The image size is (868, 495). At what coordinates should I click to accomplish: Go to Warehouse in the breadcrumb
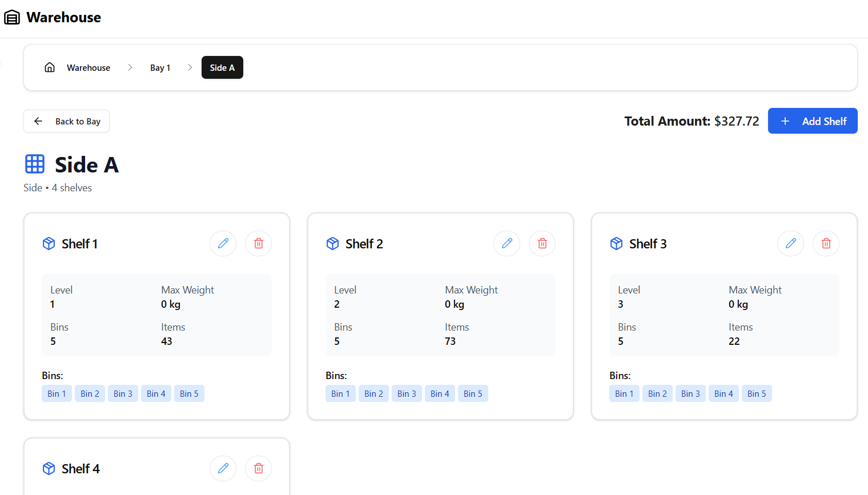coord(89,67)
